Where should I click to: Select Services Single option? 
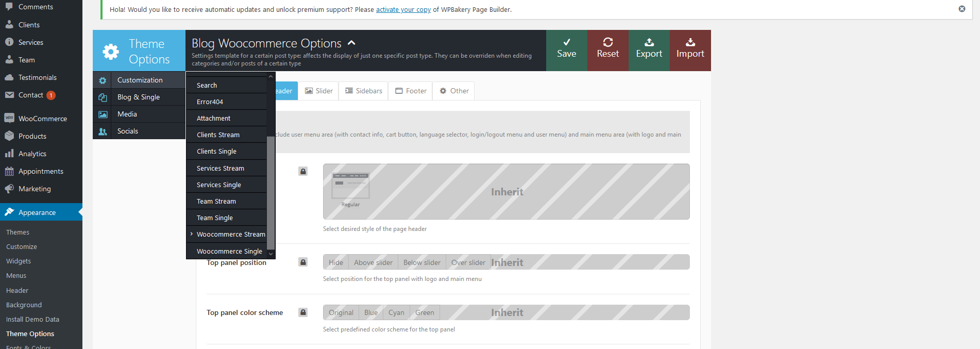coord(227,185)
